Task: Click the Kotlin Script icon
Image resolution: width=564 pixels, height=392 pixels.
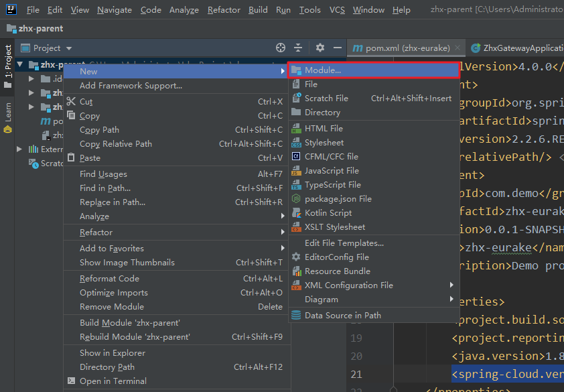Action: (296, 212)
